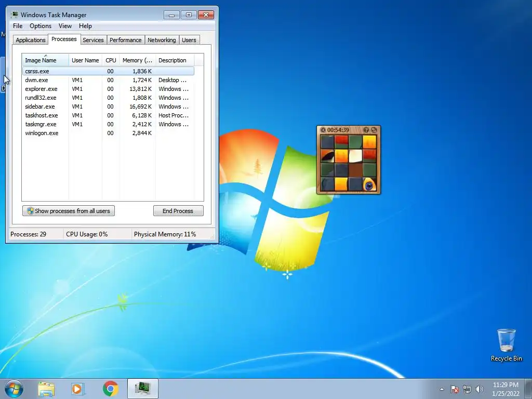
Task: Switch to the Users tab
Action: (x=189, y=40)
